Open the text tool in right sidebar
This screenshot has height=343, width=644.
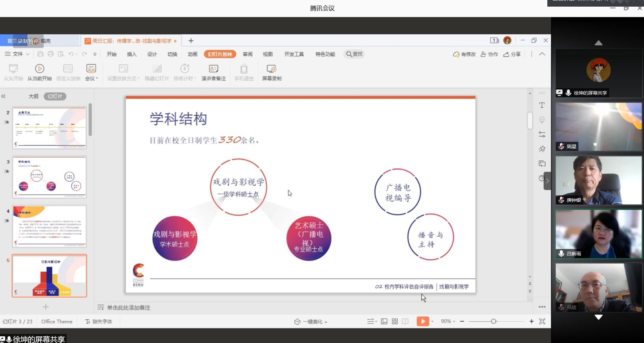542,105
